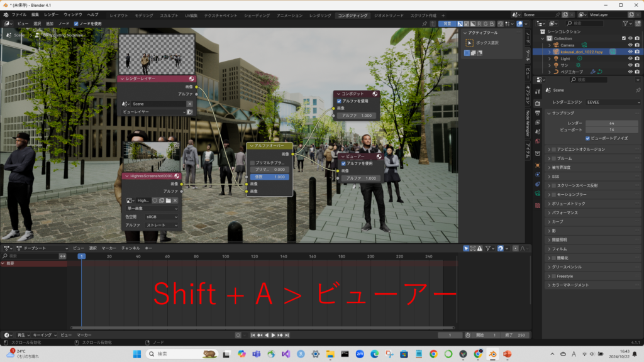
Task: Expand the 'アンビエントオクルージョン' panel
Action: pos(553,150)
